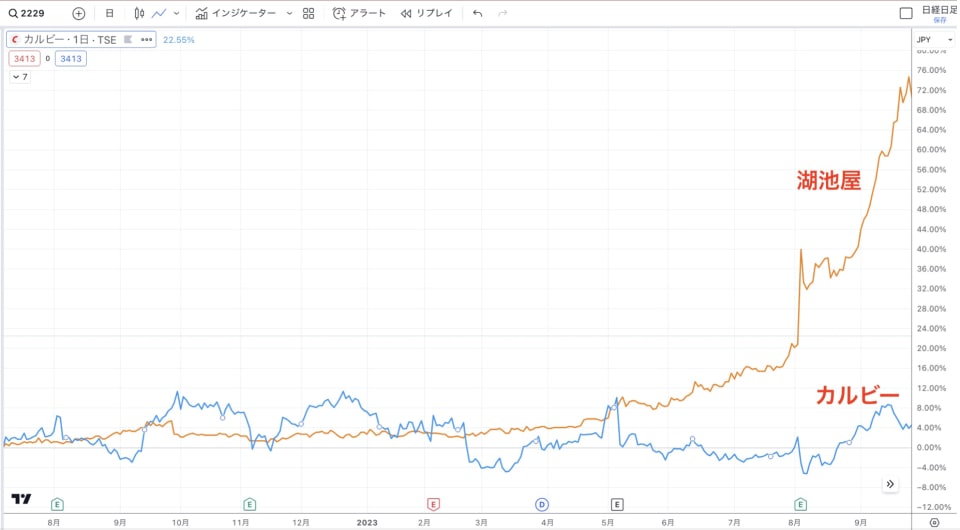Click the TradingView logo at bottom left
Image resolution: width=960 pixels, height=530 pixels.
(x=21, y=499)
